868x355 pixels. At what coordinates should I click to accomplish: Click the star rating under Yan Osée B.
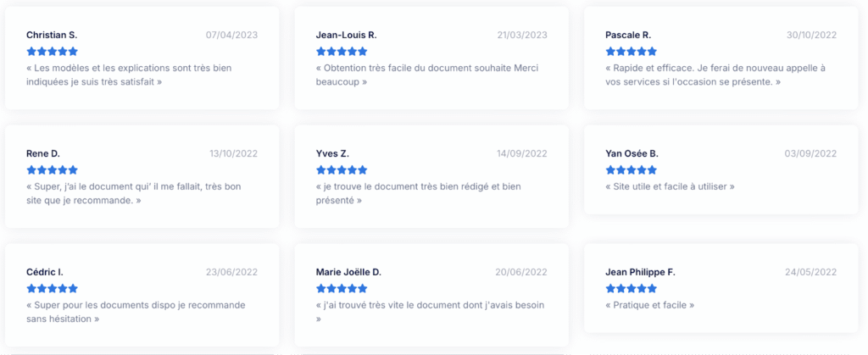tap(632, 170)
